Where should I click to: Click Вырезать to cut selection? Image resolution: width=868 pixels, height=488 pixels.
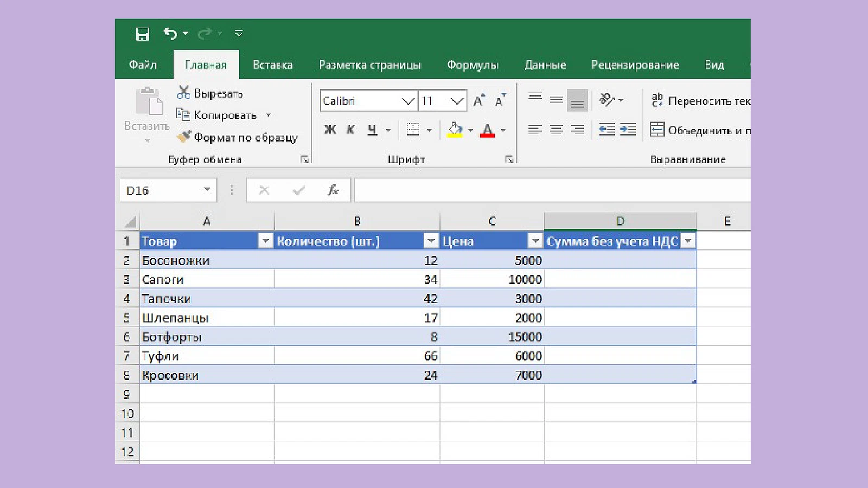(x=210, y=93)
